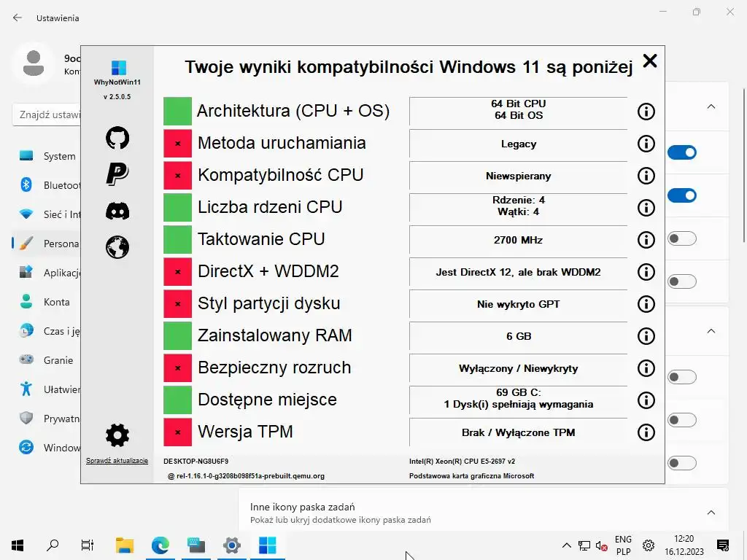Show info for DirectX + WDDM2
The height and width of the screenshot is (560, 747).
[646, 272]
